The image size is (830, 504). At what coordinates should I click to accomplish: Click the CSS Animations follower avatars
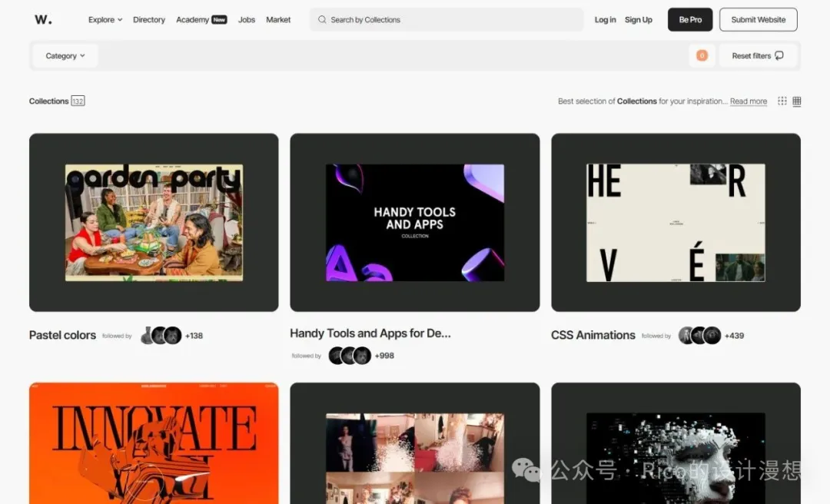click(699, 336)
